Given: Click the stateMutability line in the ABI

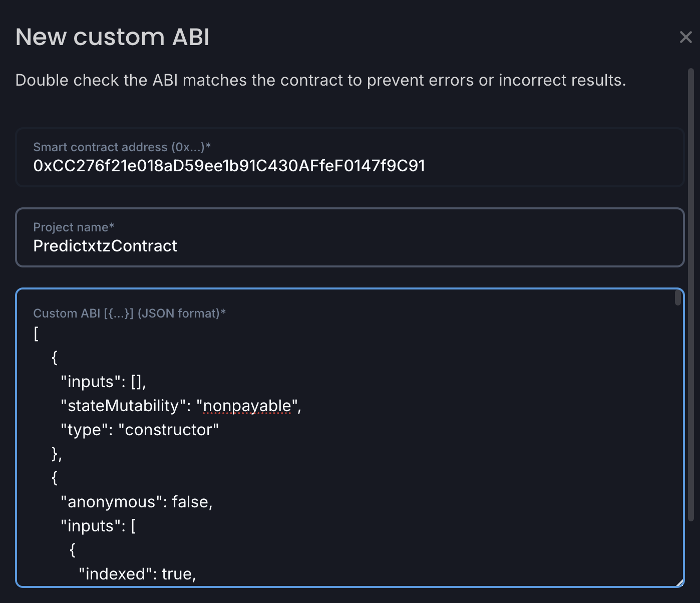Looking at the screenshot, I should 180,405.
